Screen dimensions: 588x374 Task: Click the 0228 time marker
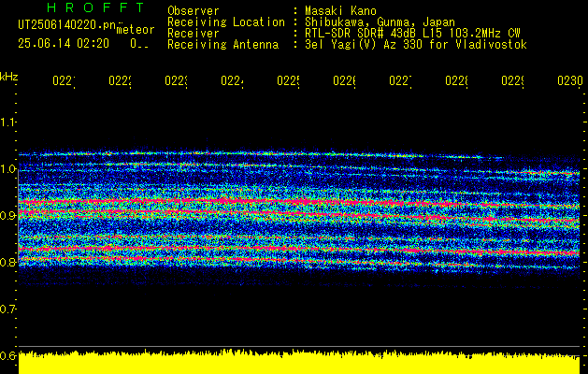(x=457, y=80)
